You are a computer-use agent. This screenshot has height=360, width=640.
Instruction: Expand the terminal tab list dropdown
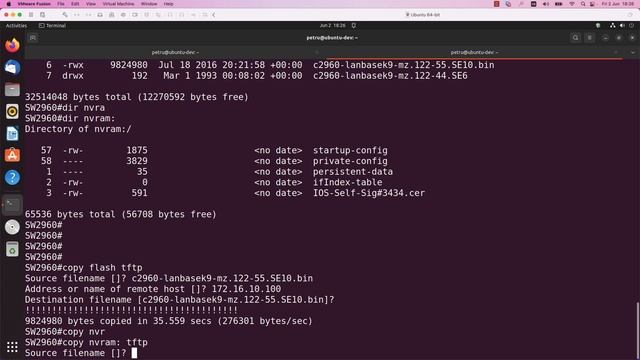633,52
